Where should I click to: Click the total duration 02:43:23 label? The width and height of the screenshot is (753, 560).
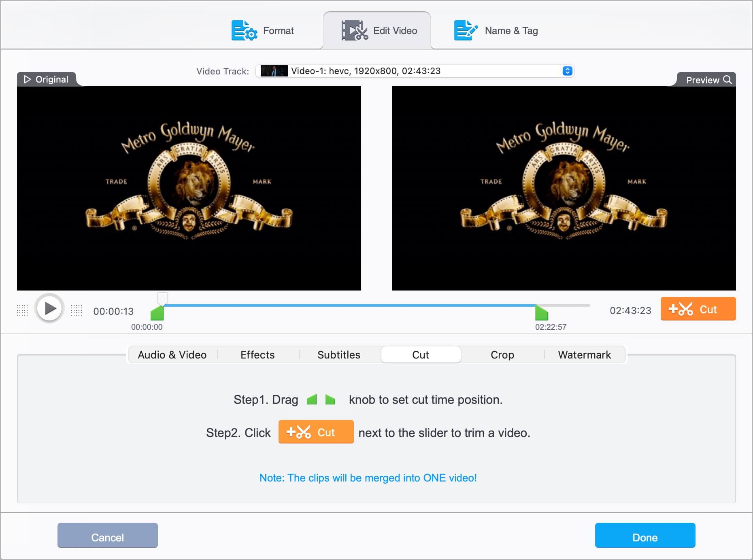pos(630,310)
